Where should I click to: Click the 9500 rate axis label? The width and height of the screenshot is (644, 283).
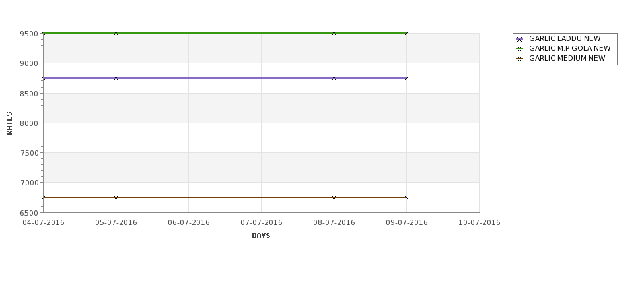[29, 34]
